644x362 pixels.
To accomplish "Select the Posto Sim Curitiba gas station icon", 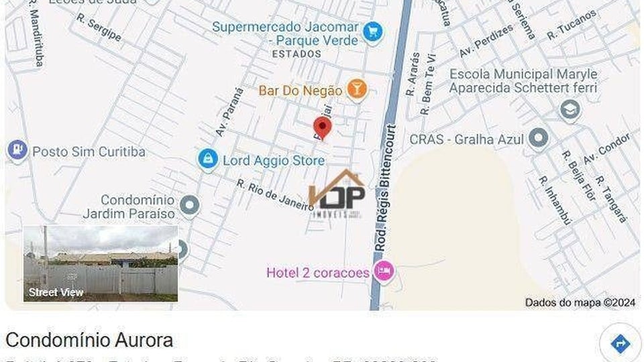I will pyautogui.click(x=17, y=150).
